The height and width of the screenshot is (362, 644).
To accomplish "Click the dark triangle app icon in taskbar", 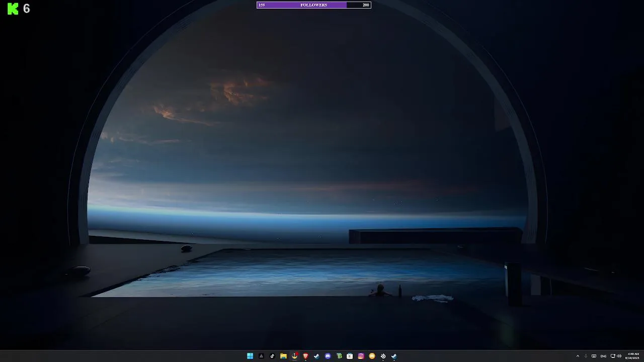I will 261,356.
